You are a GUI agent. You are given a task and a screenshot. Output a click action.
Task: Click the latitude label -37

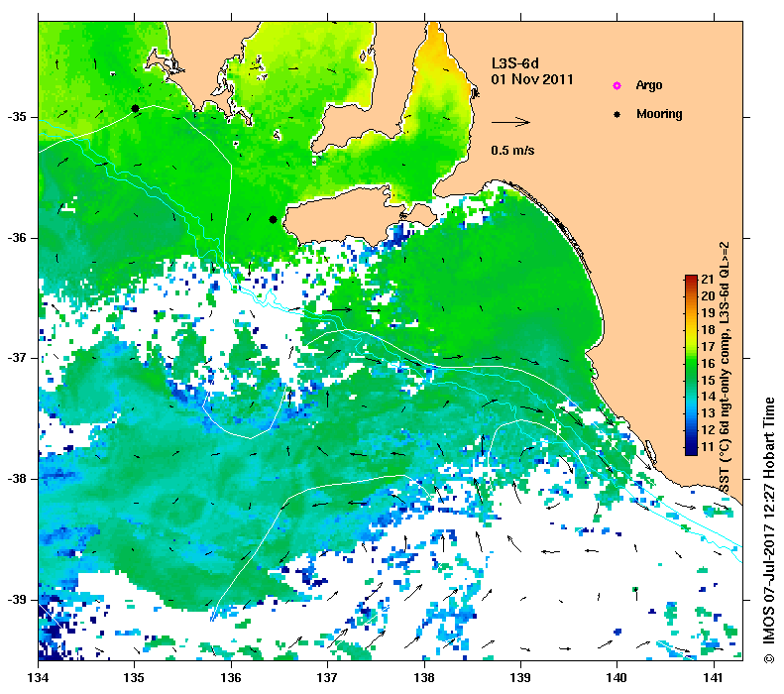pyautogui.click(x=17, y=358)
